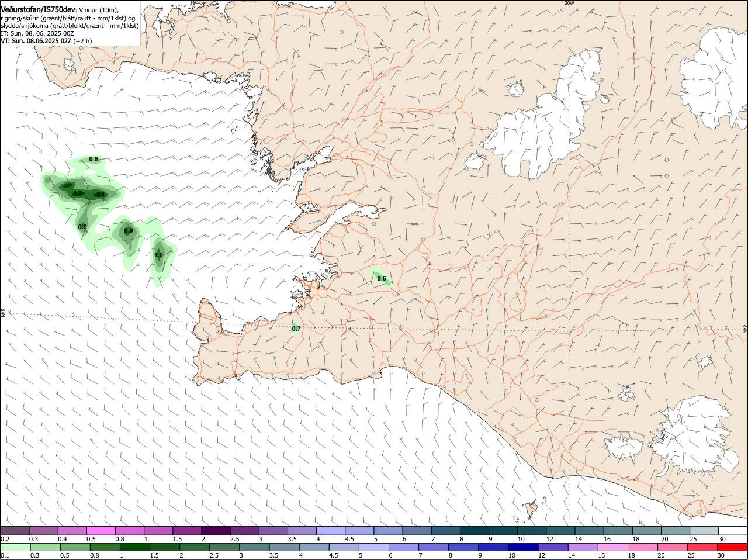Pick the darkest purple legend swatch
This screenshot has width=748, height=560.
click(x=216, y=530)
